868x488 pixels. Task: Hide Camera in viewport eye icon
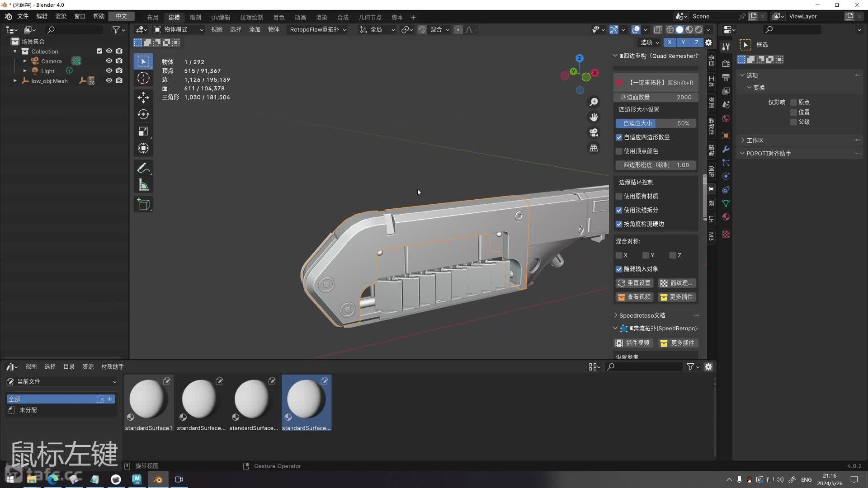[x=109, y=61]
